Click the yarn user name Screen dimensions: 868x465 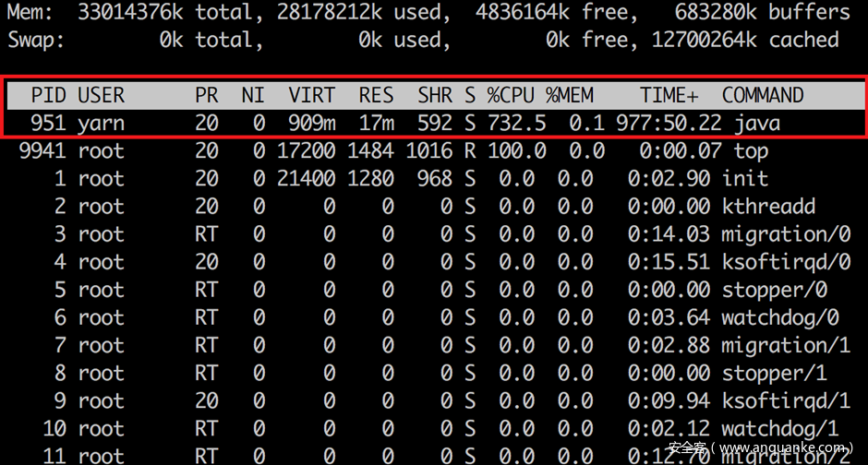[101, 123]
